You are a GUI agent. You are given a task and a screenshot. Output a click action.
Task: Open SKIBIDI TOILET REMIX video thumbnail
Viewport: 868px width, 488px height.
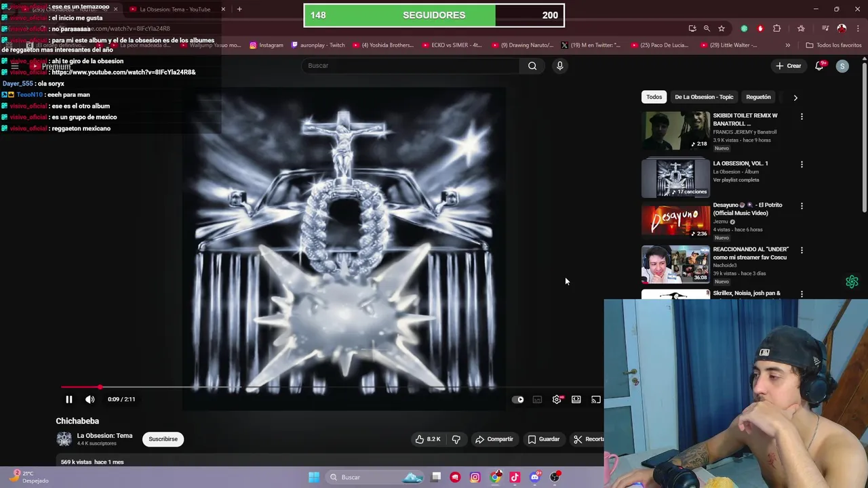(675, 131)
